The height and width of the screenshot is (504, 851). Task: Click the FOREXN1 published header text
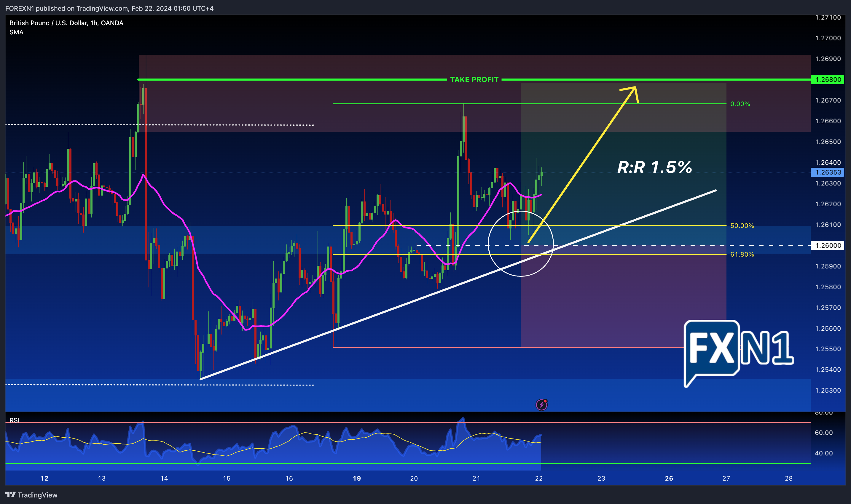point(109,8)
